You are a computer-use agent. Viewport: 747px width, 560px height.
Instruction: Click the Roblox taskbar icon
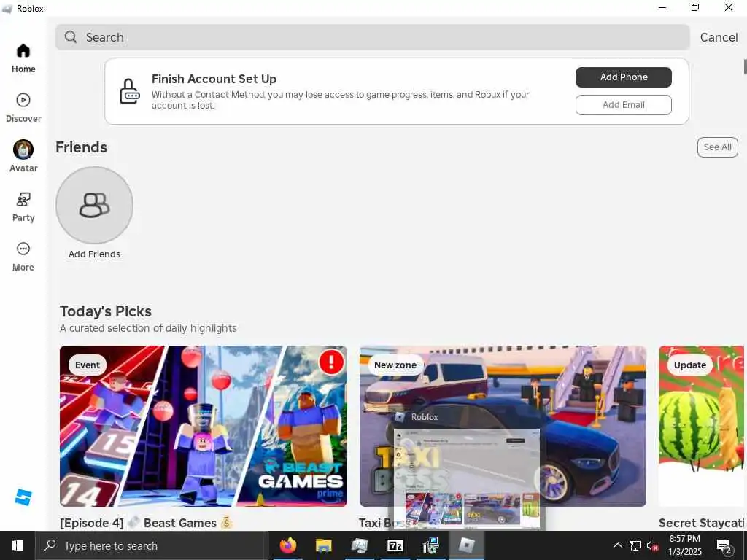467,545
